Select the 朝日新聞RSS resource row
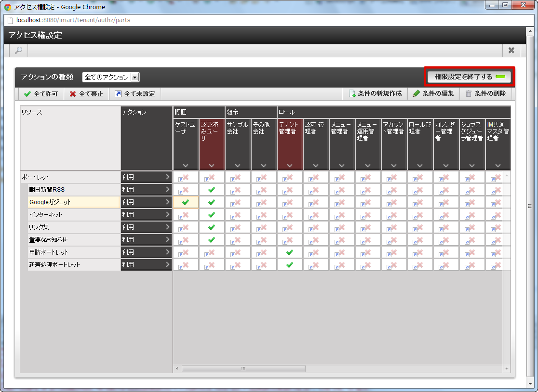538x392 pixels. (x=74, y=189)
